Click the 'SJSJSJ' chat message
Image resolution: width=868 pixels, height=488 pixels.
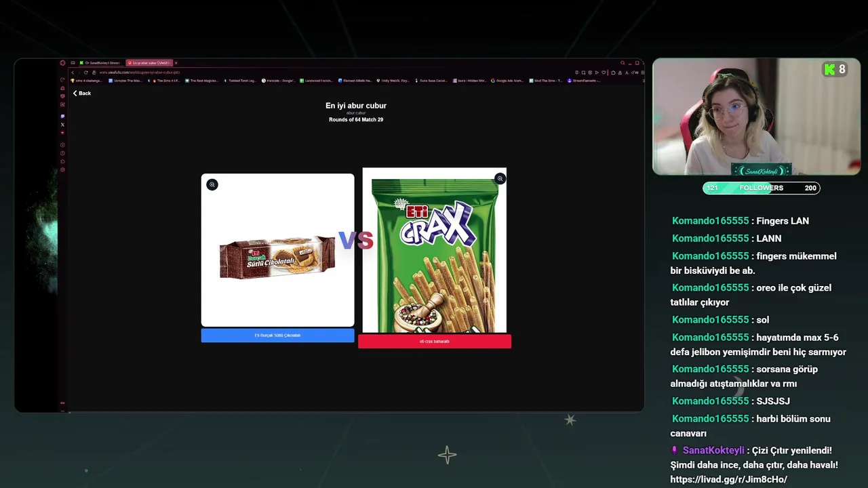tap(731, 401)
